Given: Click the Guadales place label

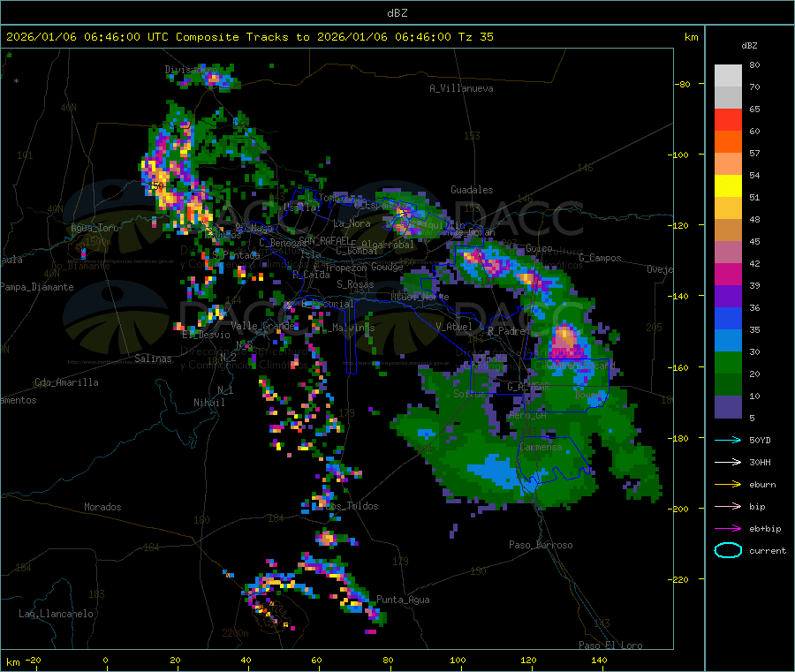Looking at the screenshot, I should tap(472, 190).
